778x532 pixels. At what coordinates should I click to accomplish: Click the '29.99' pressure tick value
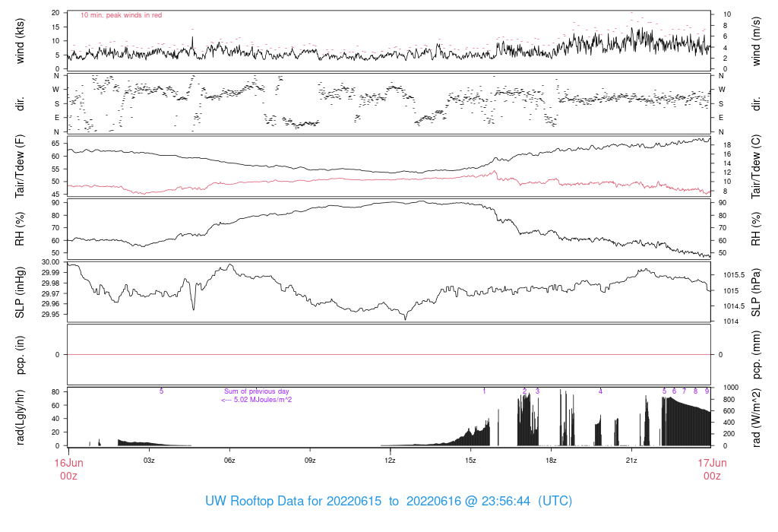(x=51, y=272)
